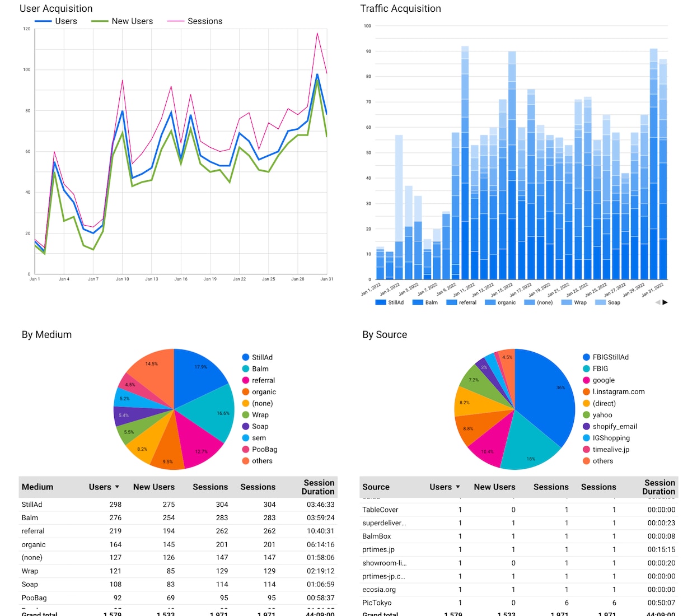Screen dimensions: 683x616
Task: Click Balm dot in By Medium legend
Action: tap(246, 369)
